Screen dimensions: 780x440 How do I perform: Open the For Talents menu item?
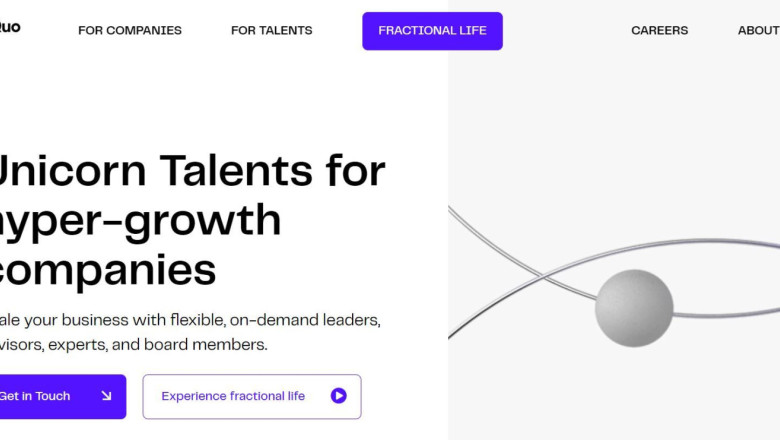coord(271,31)
